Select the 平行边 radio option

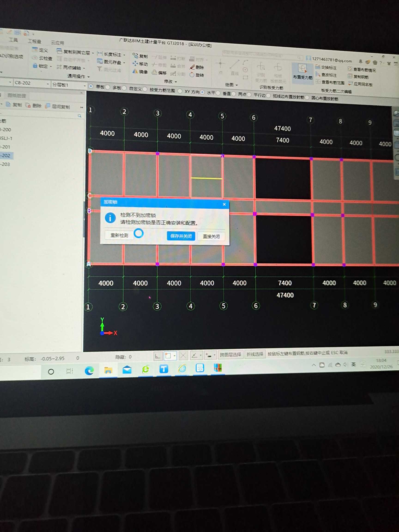tap(249, 94)
